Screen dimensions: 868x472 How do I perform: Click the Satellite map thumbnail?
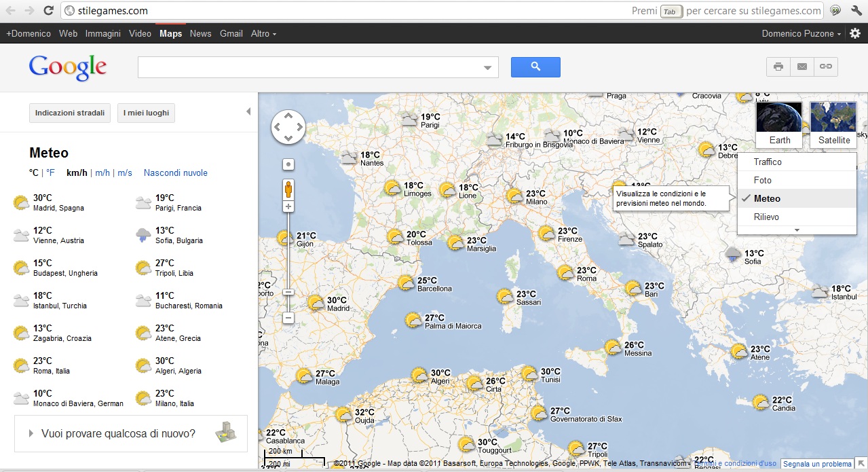(x=833, y=124)
